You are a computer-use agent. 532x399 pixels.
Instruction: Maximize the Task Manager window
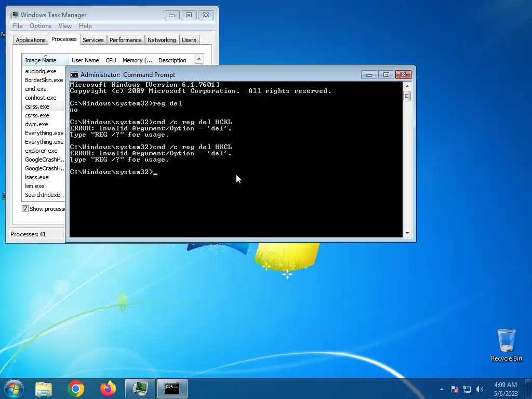click(189, 15)
